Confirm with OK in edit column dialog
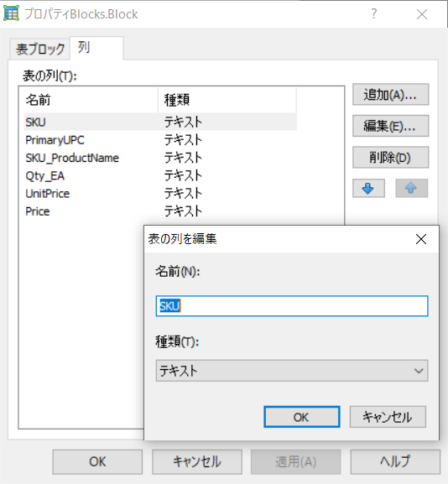Screen dimensions: 448x484 pyautogui.click(x=302, y=417)
